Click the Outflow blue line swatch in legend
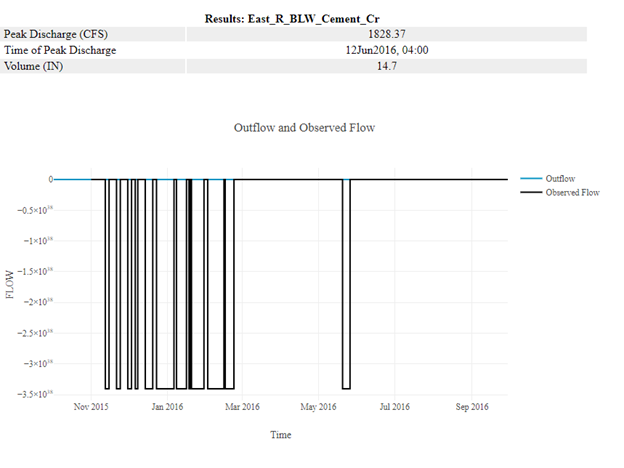Screen dimensions: 624x468 (531, 179)
